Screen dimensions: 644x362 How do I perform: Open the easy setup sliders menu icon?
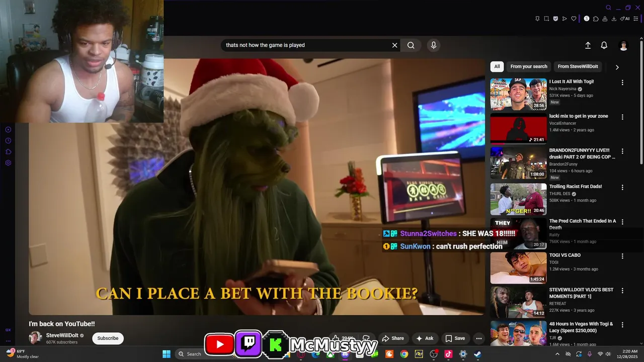(x=636, y=19)
